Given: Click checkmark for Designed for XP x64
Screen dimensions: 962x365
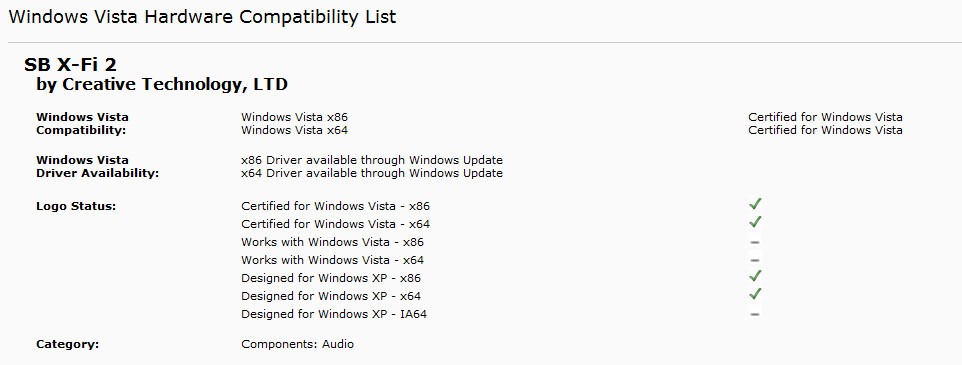Looking at the screenshot, I should 755,293.
